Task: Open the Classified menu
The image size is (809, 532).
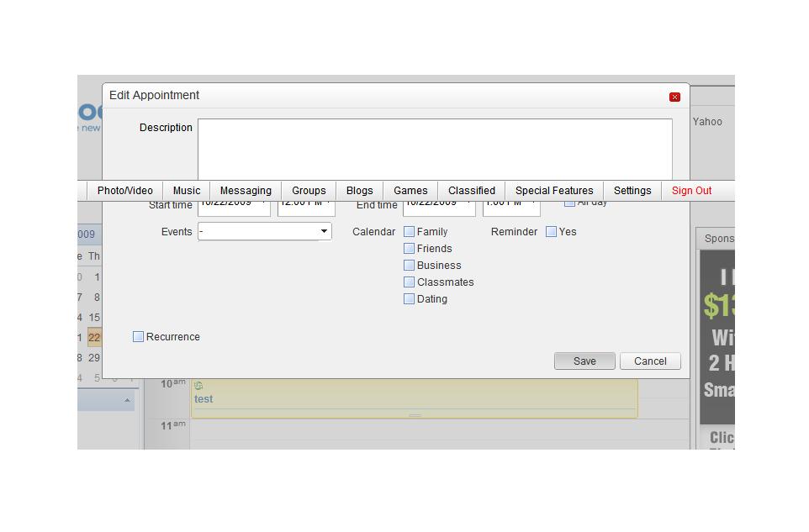Action: (472, 191)
